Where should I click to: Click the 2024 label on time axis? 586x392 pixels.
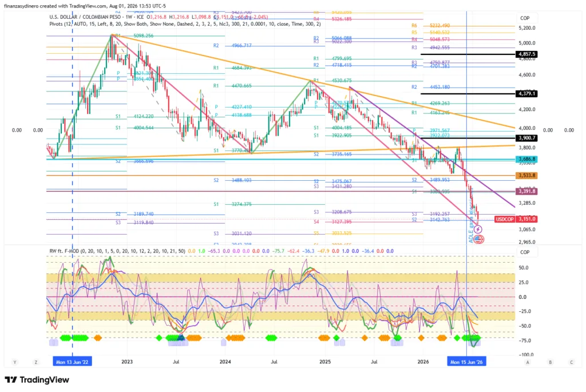point(225,362)
